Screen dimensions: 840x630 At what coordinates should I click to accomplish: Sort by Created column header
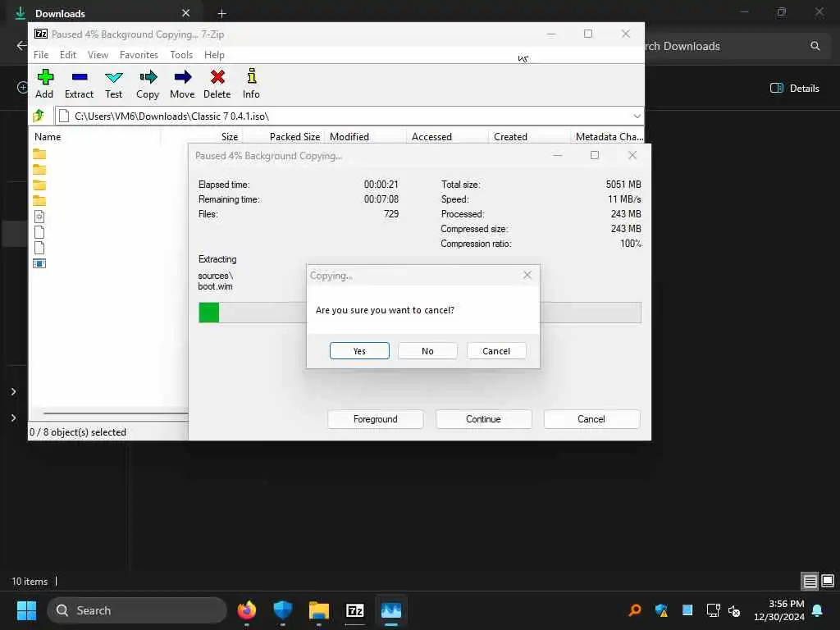coord(510,137)
